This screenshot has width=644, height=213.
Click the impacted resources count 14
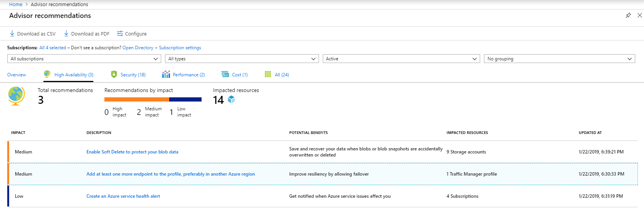218,100
